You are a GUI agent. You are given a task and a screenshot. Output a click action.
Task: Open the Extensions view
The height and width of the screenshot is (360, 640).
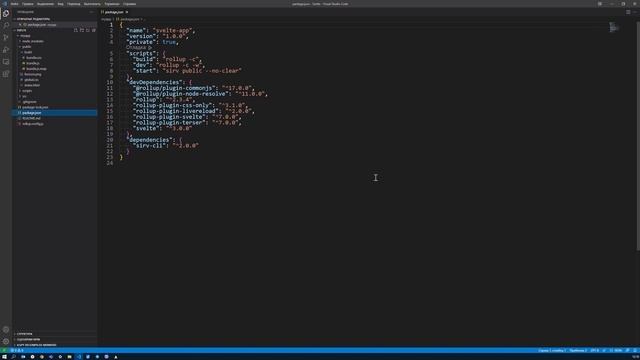point(6,74)
